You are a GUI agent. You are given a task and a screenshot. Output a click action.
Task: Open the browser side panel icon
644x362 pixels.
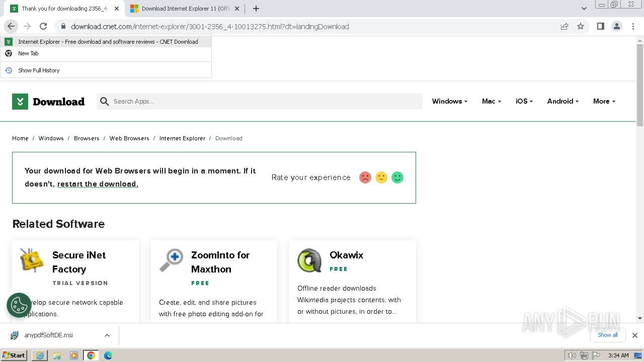tap(600, 26)
